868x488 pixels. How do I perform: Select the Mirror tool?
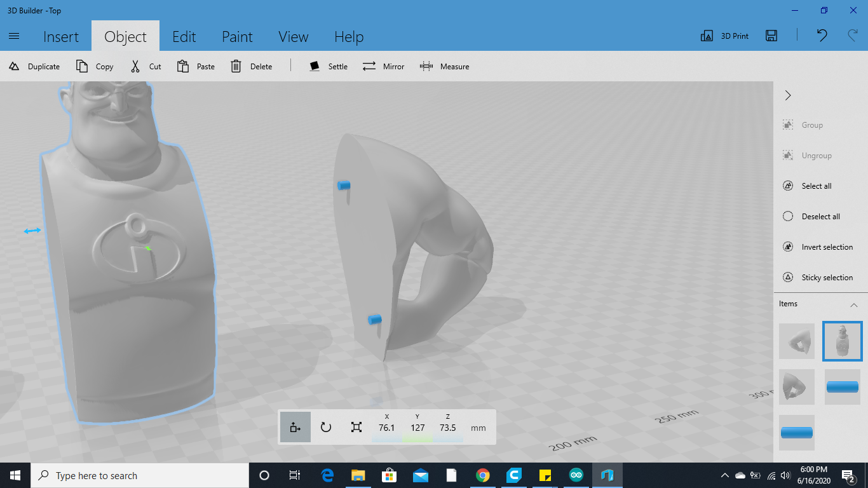(384, 66)
